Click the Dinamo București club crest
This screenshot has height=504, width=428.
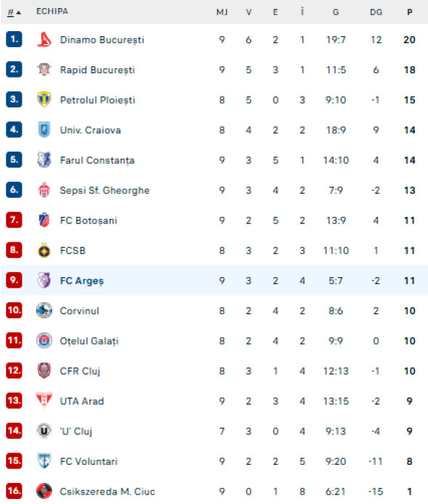tap(44, 40)
